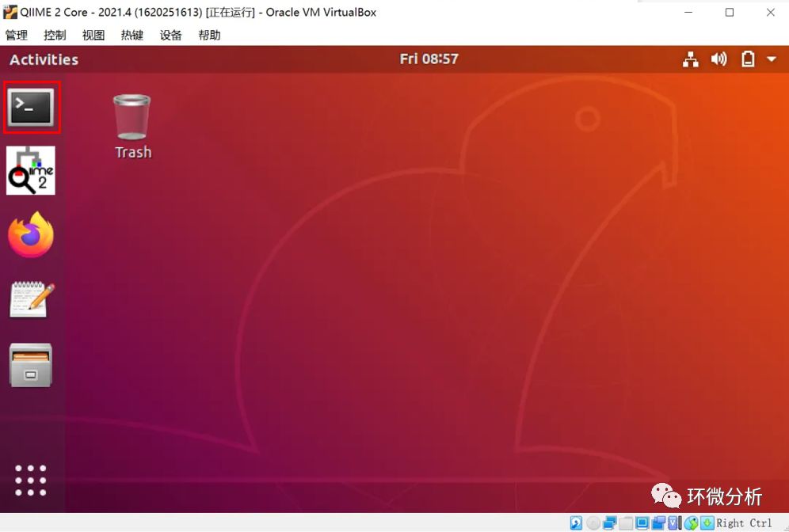The image size is (789, 532).
Task: Open the text editor with pencil icon
Action: tap(31, 300)
